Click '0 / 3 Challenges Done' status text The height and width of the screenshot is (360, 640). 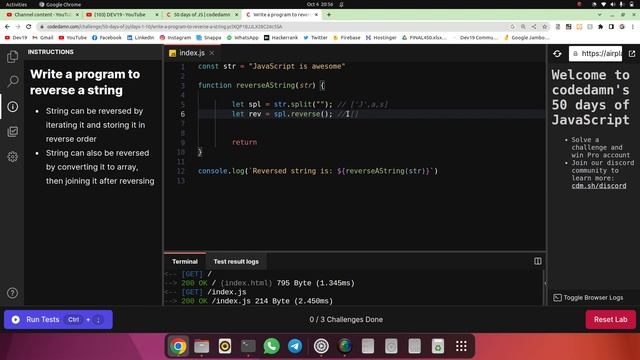(x=346, y=320)
